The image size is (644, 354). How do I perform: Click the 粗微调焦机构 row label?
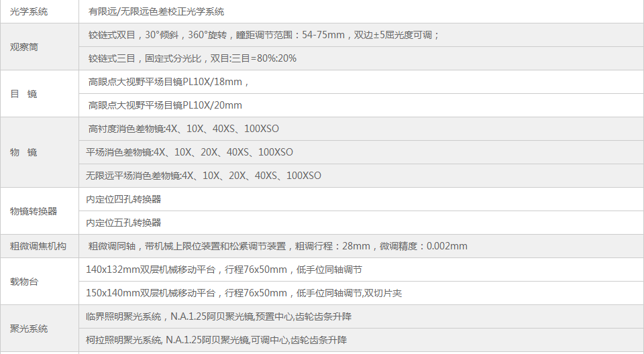(38, 246)
